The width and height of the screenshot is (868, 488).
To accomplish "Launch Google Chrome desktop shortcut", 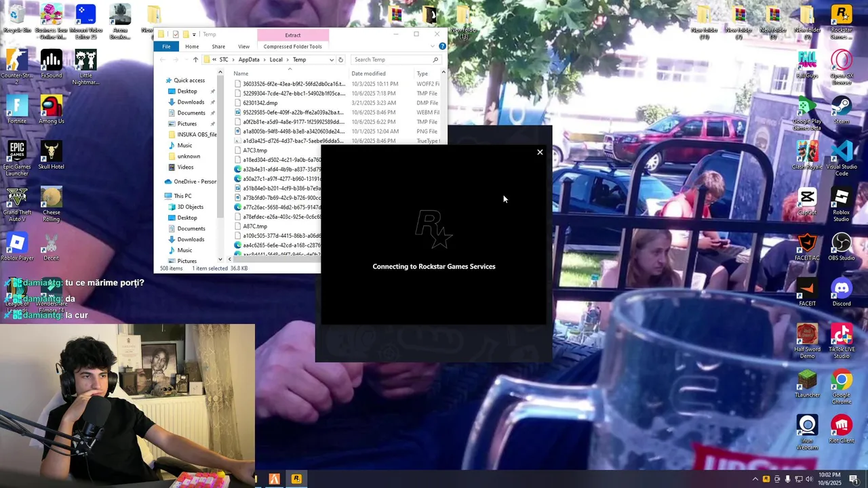I will pyautogui.click(x=842, y=387).
